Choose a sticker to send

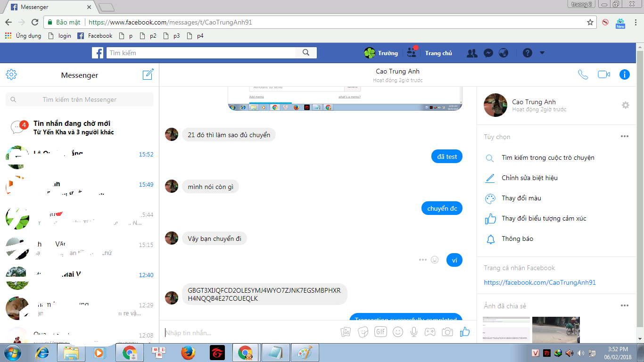(363, 332)
